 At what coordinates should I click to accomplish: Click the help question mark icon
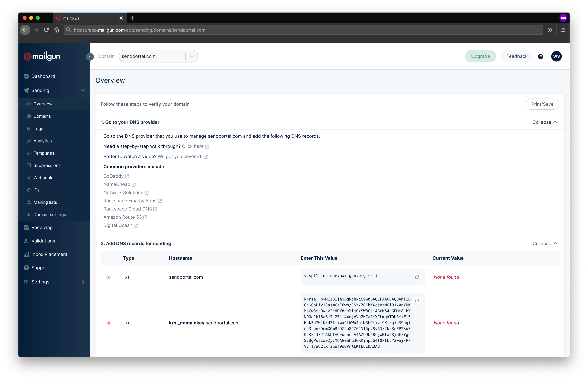(541, 56)
